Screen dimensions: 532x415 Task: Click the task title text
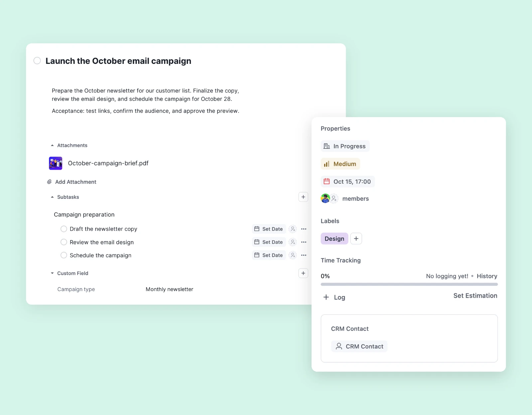click(118, 61)
